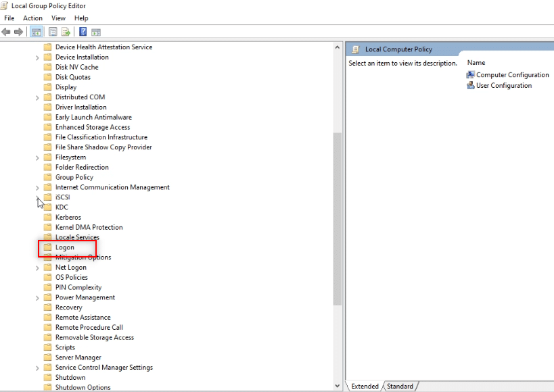Click the Logon folder icon
The width and height of the screenshot is (554, 392).
48,247
